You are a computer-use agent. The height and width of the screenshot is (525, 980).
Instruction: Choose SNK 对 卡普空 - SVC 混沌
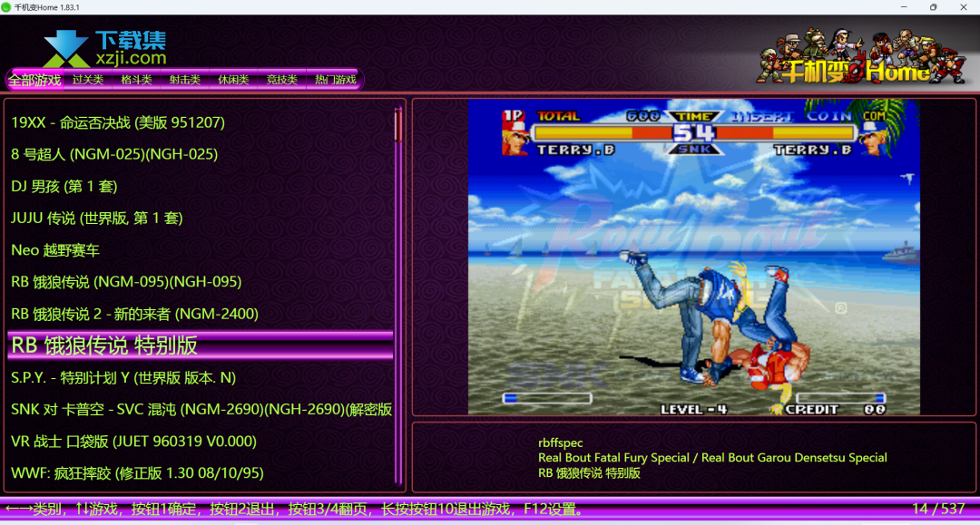pyautogui.click(x=201, y=410)
